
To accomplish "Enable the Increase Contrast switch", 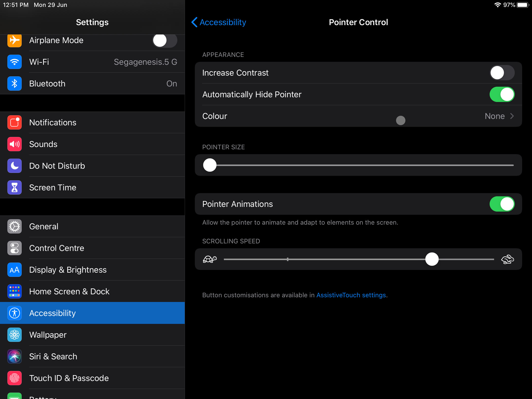I will pos(502,73).
